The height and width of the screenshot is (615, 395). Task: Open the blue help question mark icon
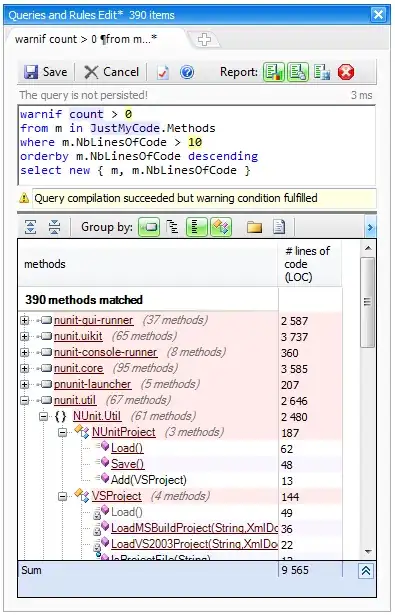(x=187, y=72)
